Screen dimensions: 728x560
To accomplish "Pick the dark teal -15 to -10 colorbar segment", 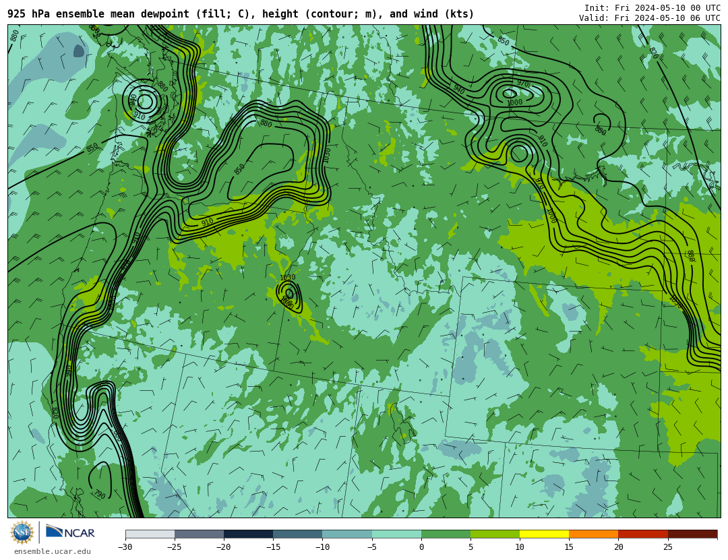I will 298,534.
